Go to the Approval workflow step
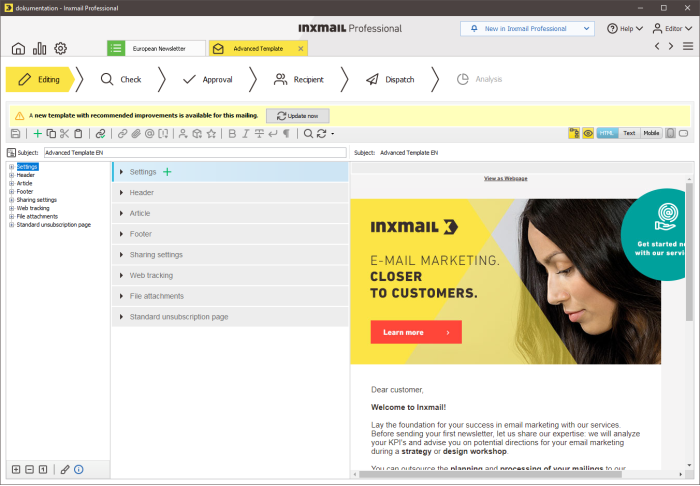Screen dimensions: 700x486 pos(208,79)
